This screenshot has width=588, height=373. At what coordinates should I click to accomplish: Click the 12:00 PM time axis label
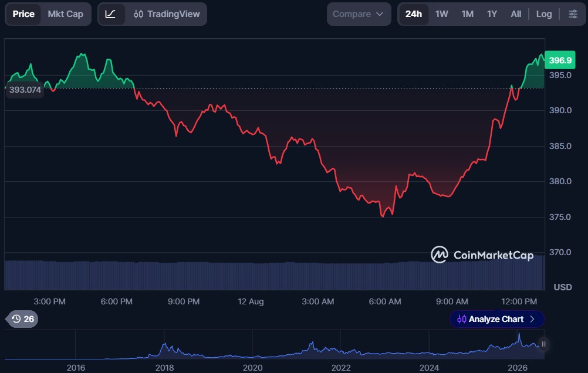[519, 301]
